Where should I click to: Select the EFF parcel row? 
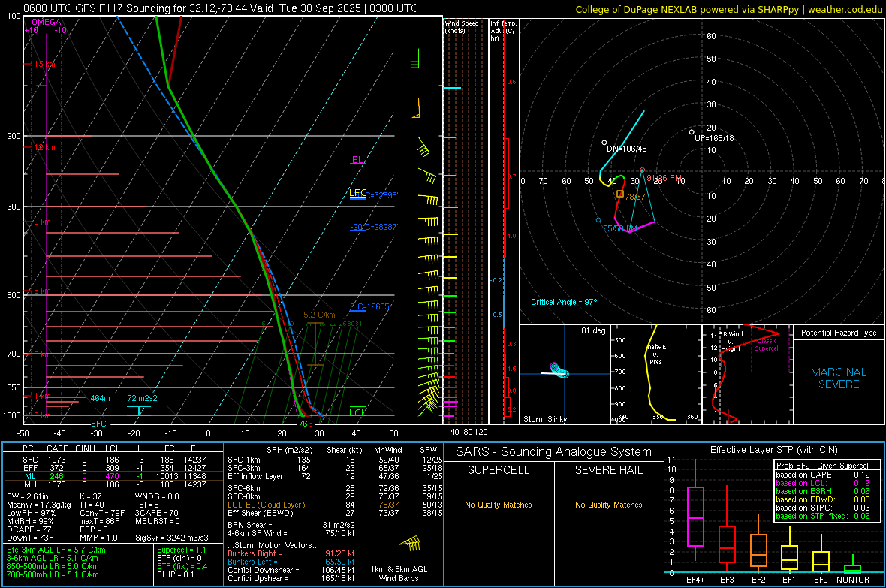[113, 468]
